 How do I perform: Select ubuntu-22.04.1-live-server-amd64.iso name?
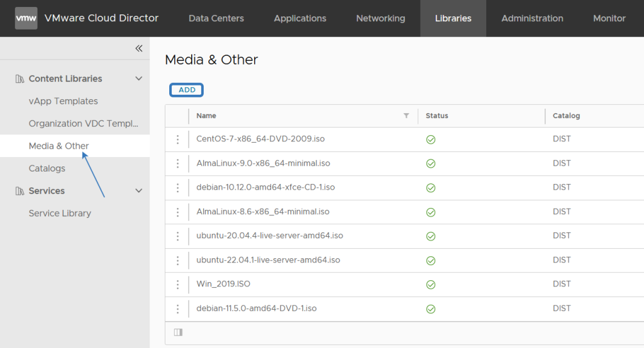(x=268, y=260)
